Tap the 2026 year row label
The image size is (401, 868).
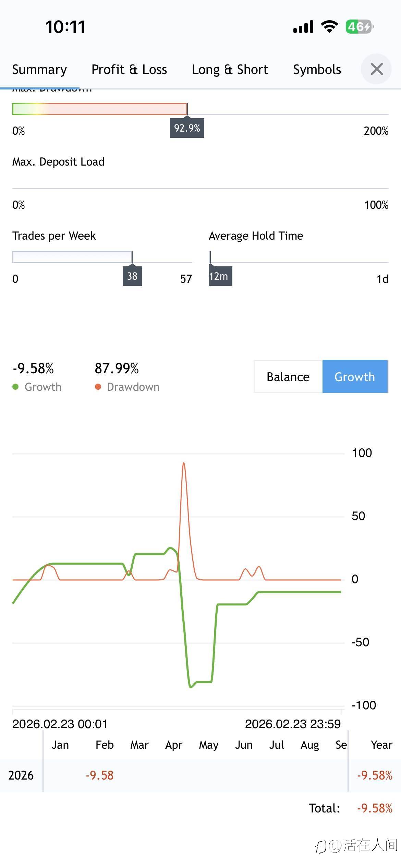(21, 776)
